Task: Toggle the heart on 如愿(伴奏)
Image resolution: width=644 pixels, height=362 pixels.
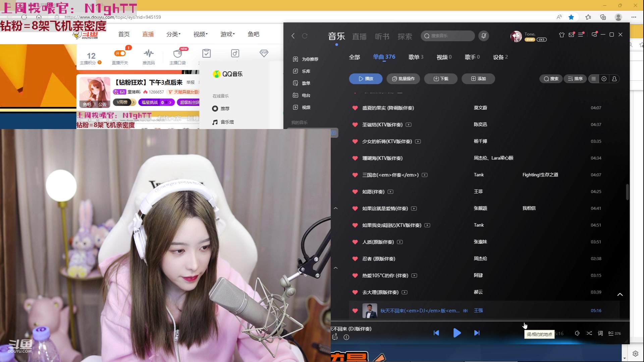Action: pyautogui.click(x=355, y=191)
